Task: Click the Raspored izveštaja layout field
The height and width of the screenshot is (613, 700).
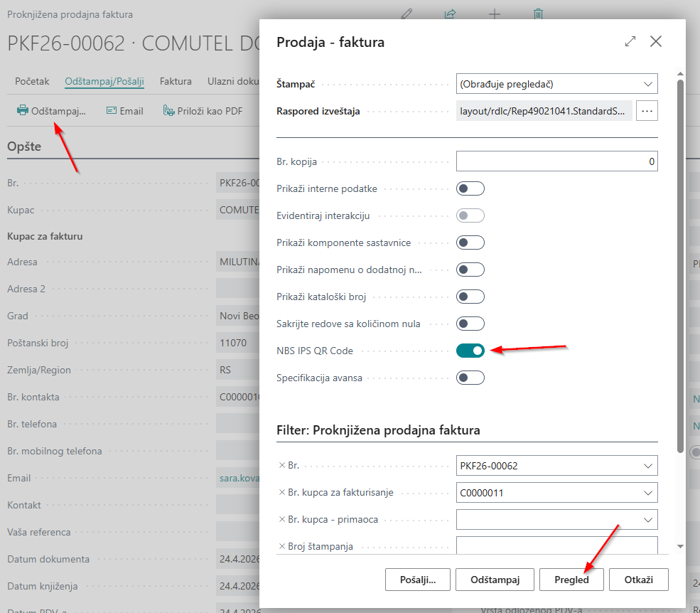Action: coord(544,111)
